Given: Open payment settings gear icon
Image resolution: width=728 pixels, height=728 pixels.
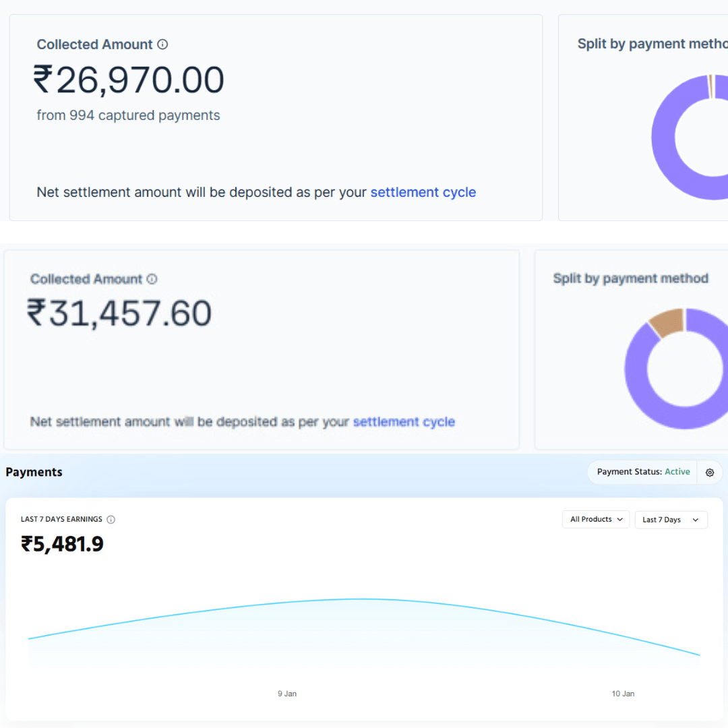Looking at the screenshot, I should (710, 473).
